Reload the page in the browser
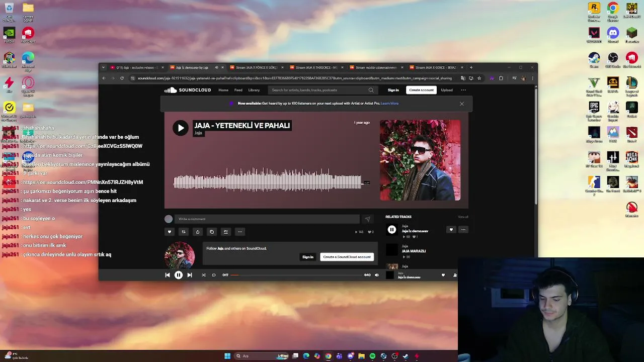 click(122, 78)
